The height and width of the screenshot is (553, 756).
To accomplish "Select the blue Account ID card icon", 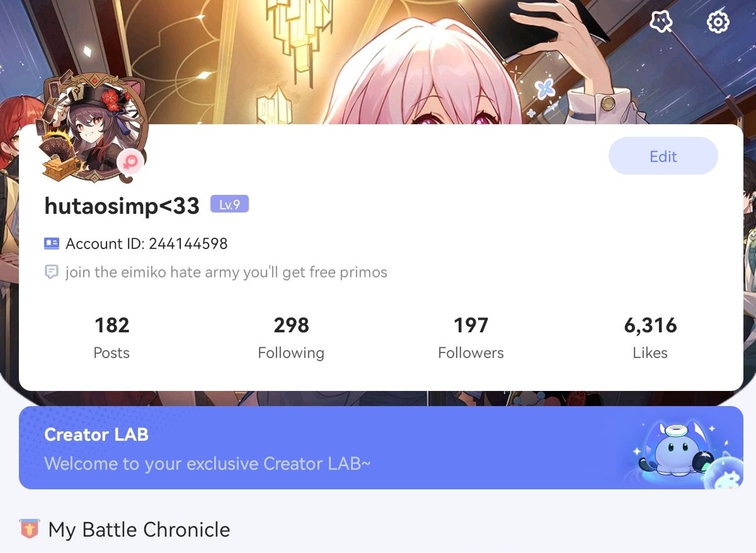I will (x=52, y=243).
